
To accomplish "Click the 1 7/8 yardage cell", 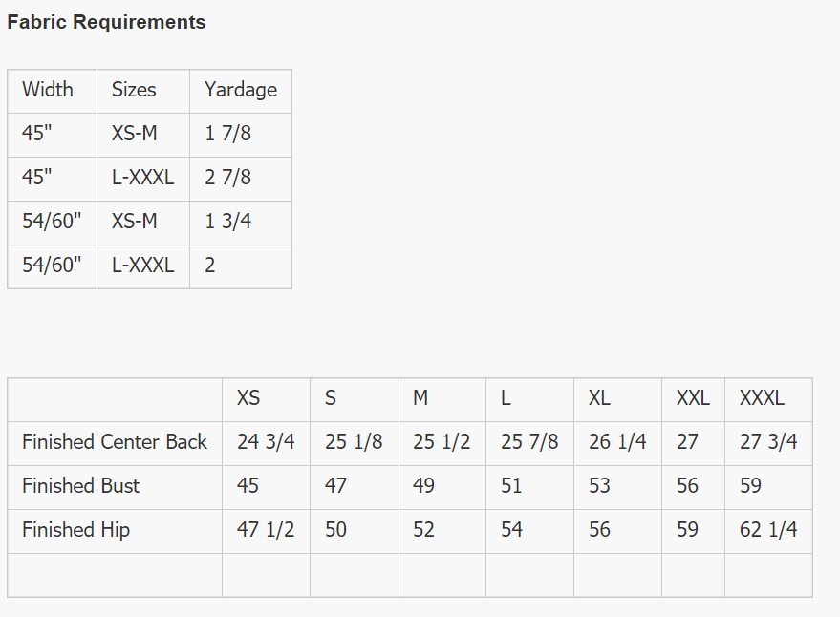I will pyautogui.click(x=241, y=135).
